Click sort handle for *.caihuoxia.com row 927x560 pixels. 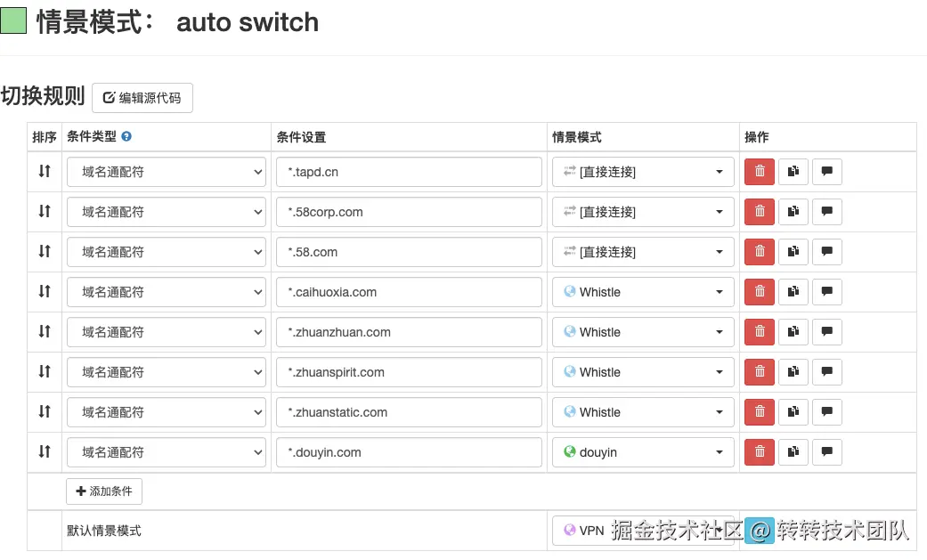click(x=45, y=292)
